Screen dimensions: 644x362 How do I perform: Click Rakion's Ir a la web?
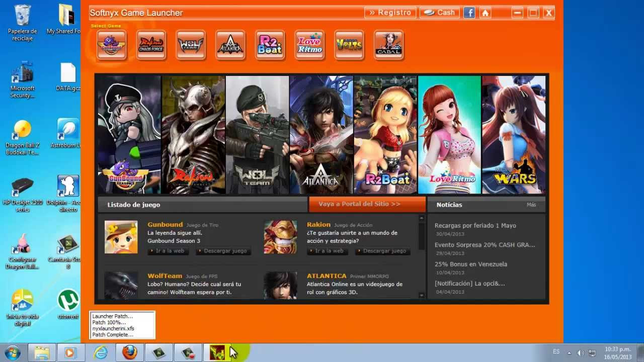(328, 251)
